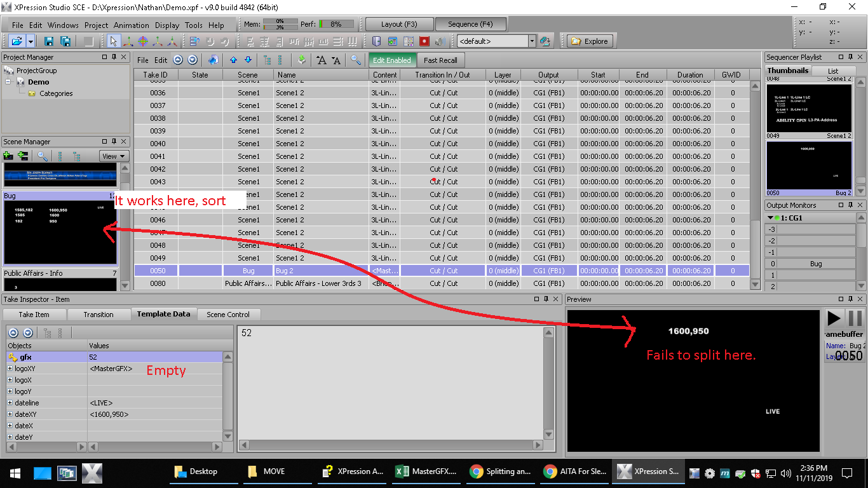Click the Explore button
This screenshot has height=488, width=868.
click(x=590, y=41)
